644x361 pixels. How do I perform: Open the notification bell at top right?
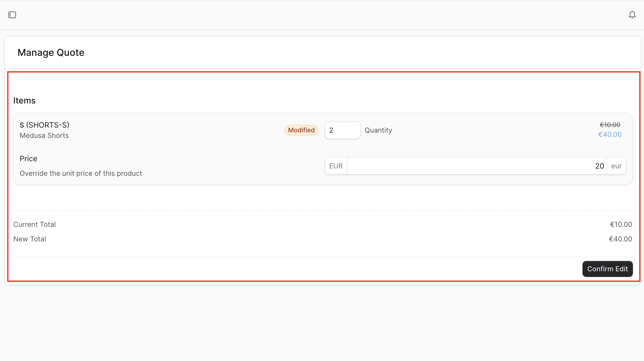(632, 15)
